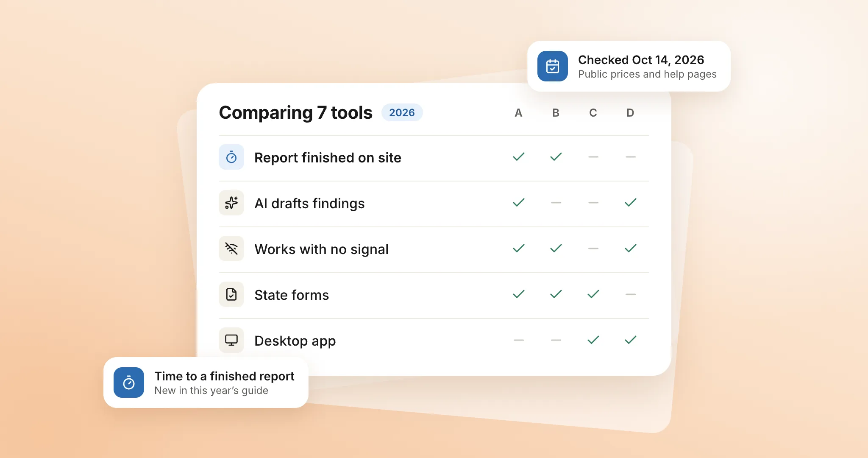
Task: Click column C dash for Report finished on site
Action: click(x=593, y=157)
